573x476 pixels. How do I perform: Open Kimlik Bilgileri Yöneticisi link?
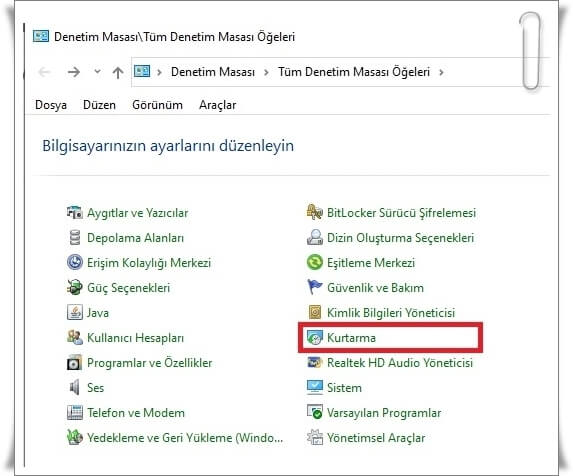tap(391, 313)
